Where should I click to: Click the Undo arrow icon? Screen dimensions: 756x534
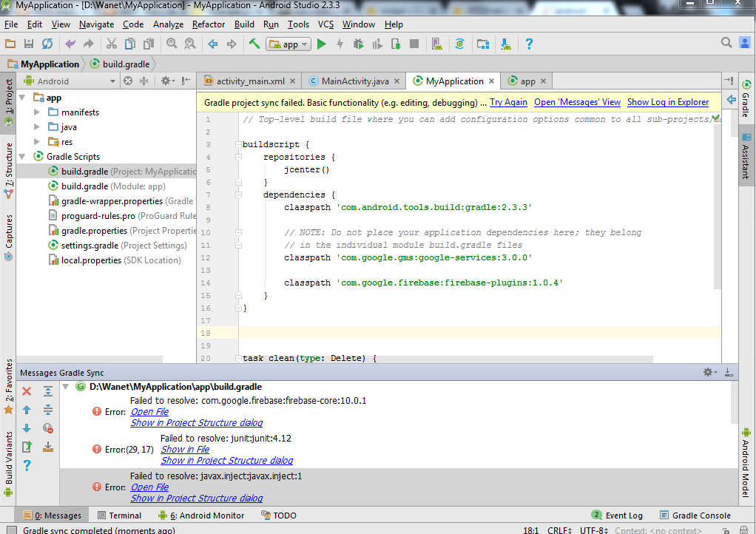coord(70,44)
